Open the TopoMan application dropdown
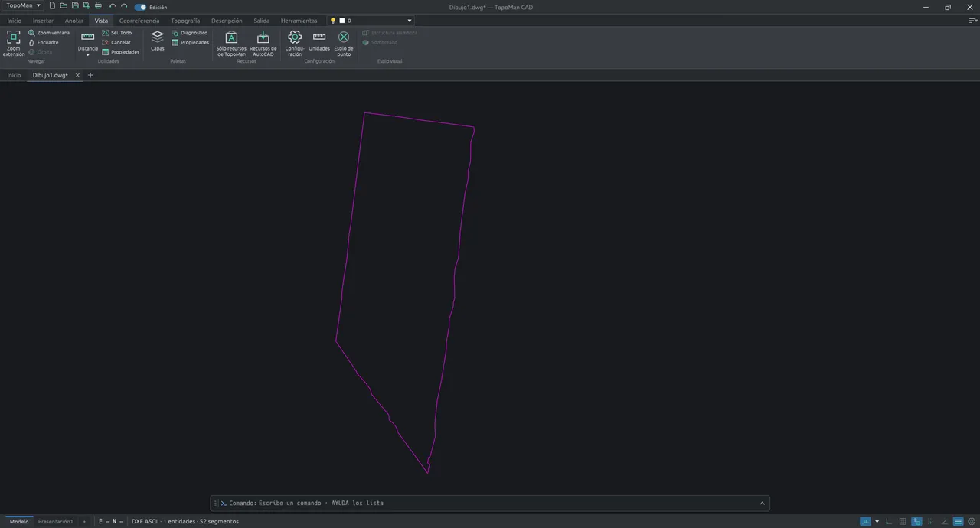Image resolution: width=980 pixels, height=528 pixels. [x=23, y=5]
